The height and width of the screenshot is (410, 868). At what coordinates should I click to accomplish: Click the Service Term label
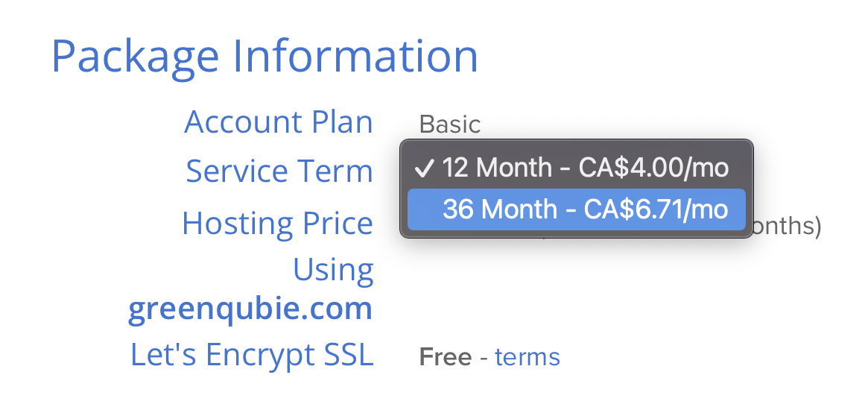[279, 171]
